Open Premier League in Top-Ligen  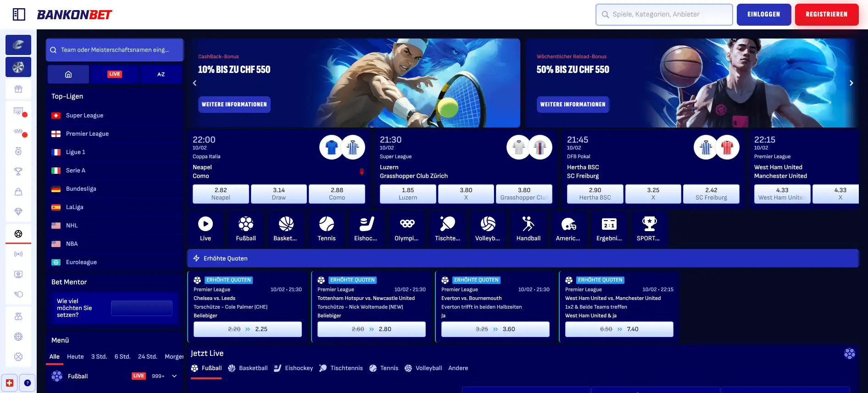tap(115, 134)
